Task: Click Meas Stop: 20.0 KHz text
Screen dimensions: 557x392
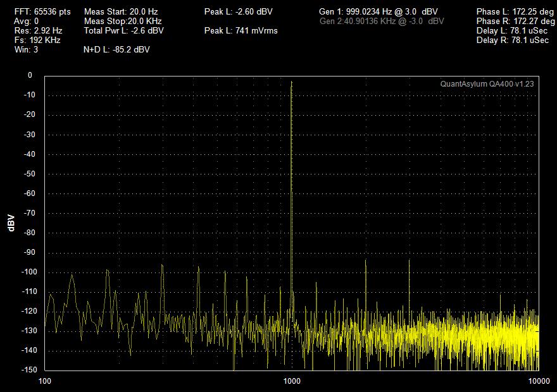Action: point(123,21)
